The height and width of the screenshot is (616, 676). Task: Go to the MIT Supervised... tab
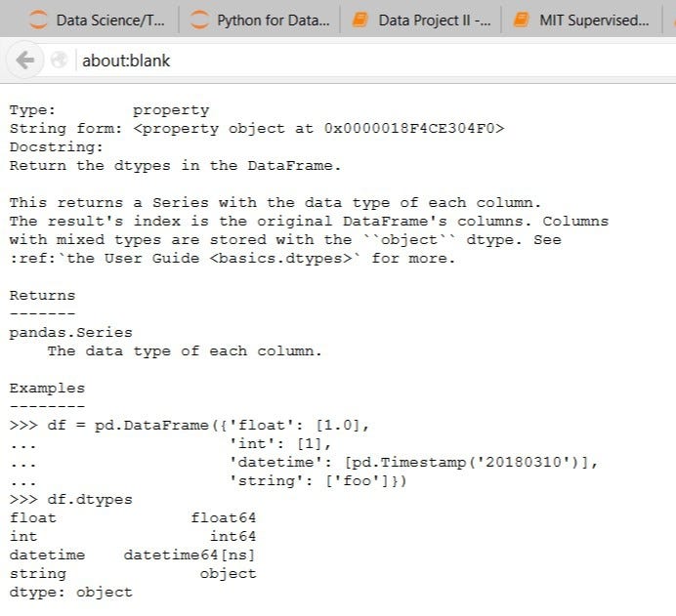coord(593,20)
